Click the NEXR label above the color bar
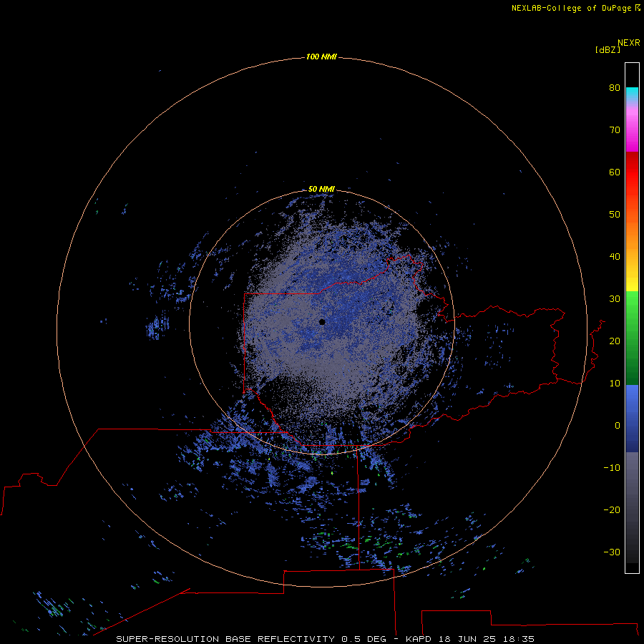 point(629,43)
